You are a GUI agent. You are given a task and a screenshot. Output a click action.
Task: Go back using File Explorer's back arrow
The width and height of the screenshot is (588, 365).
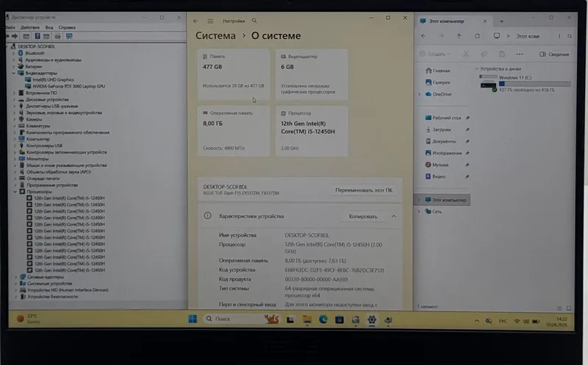coord(423,36)
